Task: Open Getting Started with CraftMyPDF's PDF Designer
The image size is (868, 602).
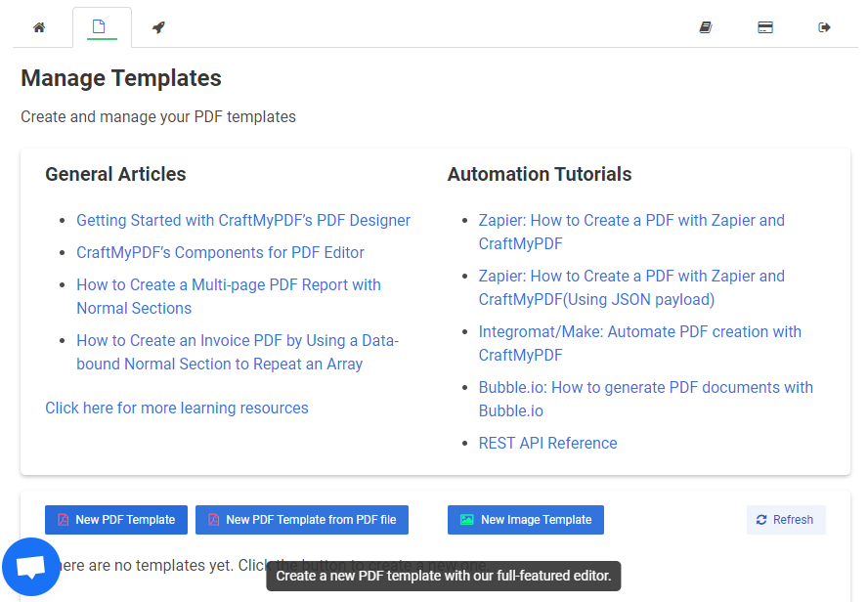Action: (243, 220)
